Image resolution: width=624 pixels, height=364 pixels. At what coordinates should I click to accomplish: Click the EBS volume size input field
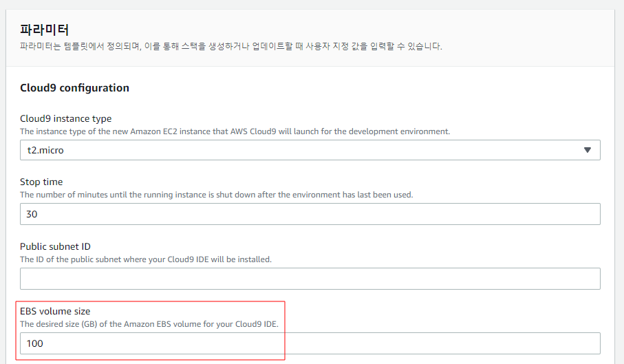point(310,343)
